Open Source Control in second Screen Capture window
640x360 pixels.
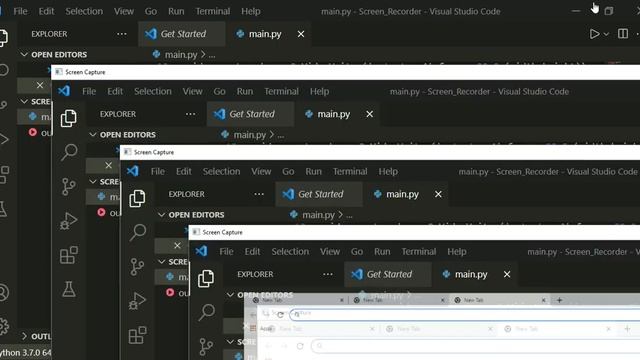(x=137, y=267)
